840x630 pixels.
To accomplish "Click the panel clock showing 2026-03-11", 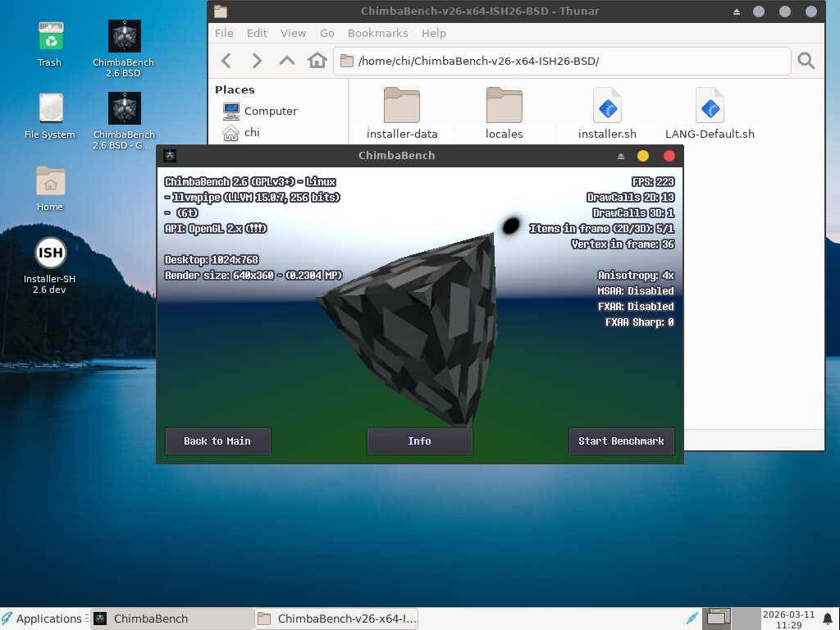I will (788, 619).
